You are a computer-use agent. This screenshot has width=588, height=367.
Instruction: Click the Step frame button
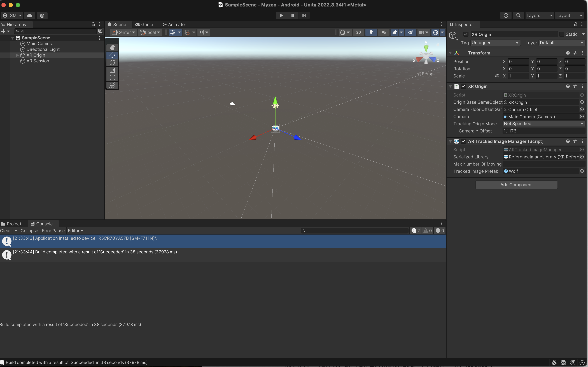[304, 15]
